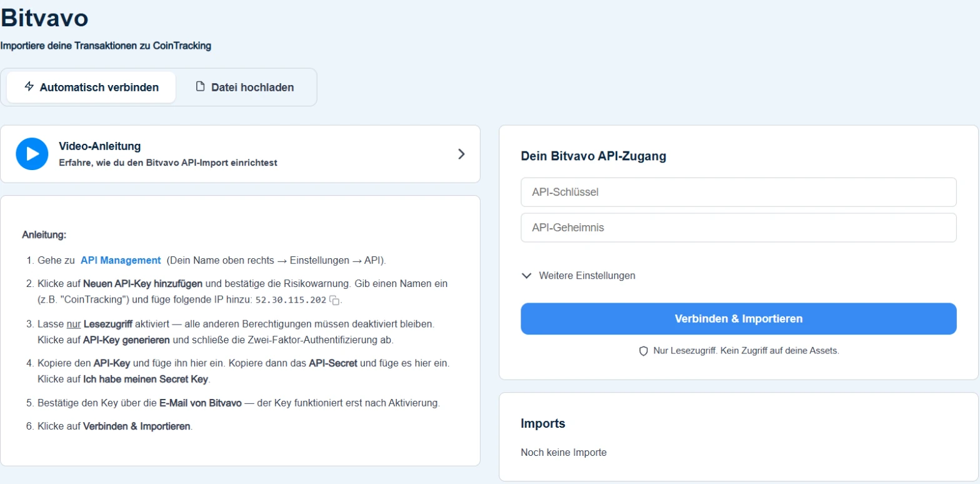Open the API Management link
This screenshot has height=484, width=980.
click(x=121, y=260)
